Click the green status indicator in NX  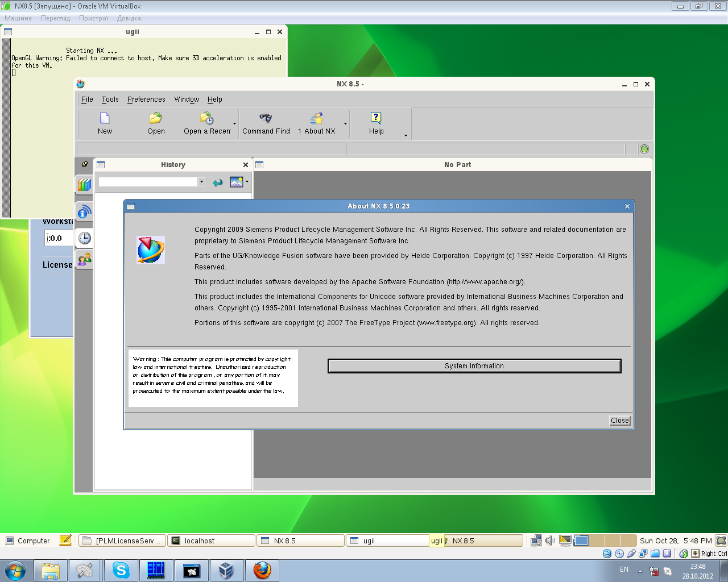(x=644, y=149)
